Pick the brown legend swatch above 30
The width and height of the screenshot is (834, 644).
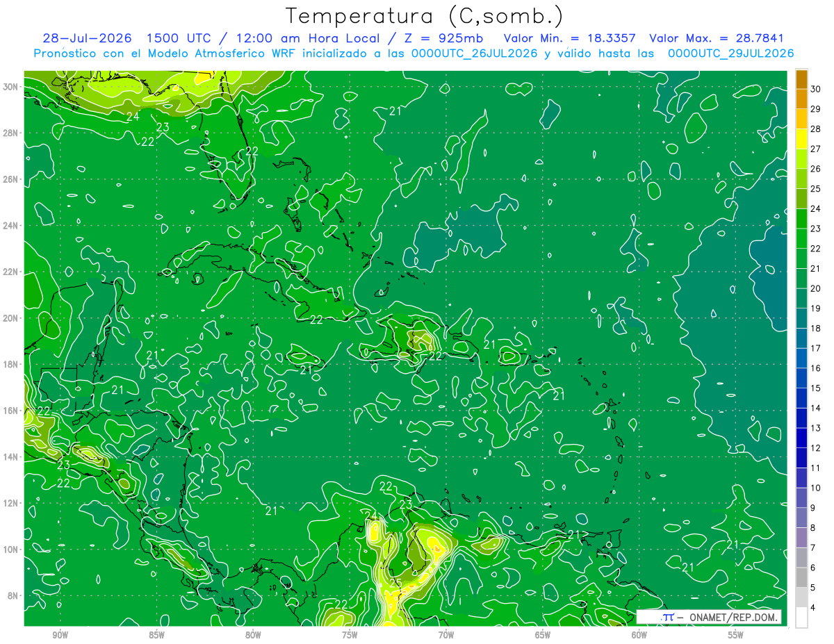coord(801,79)
